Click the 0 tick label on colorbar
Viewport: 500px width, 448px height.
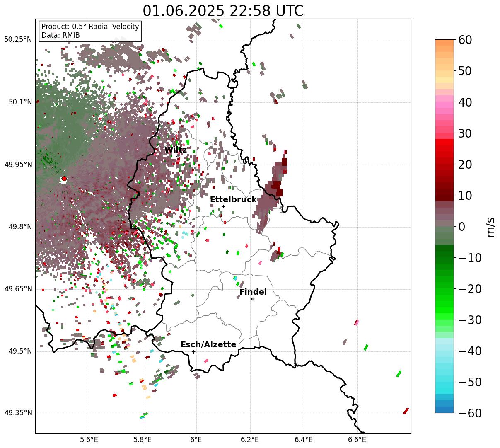pos(462,227)
